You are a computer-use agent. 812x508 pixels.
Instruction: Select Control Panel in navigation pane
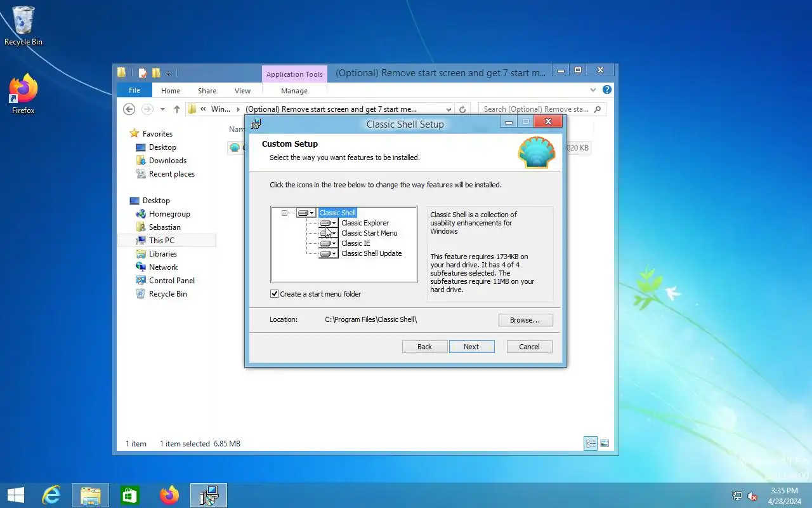[x=171, y=281]
